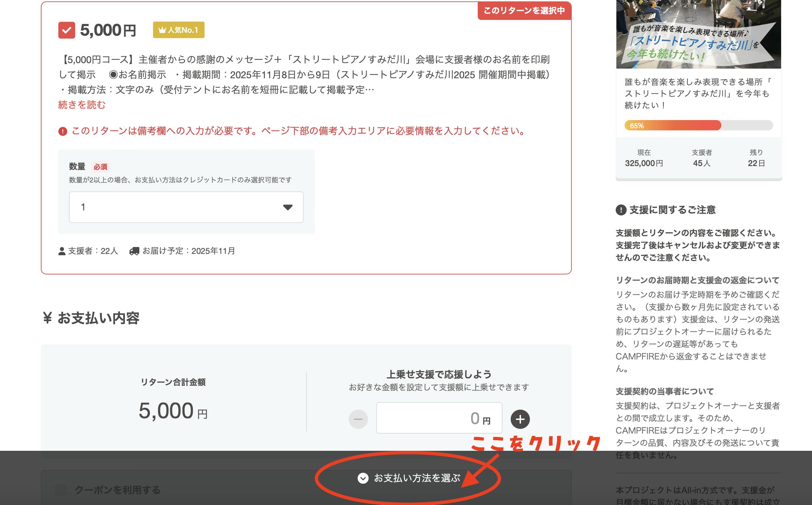812x505 pixels.
Task: Click the 人気No.1 crown badge
Action: point(178,30)
